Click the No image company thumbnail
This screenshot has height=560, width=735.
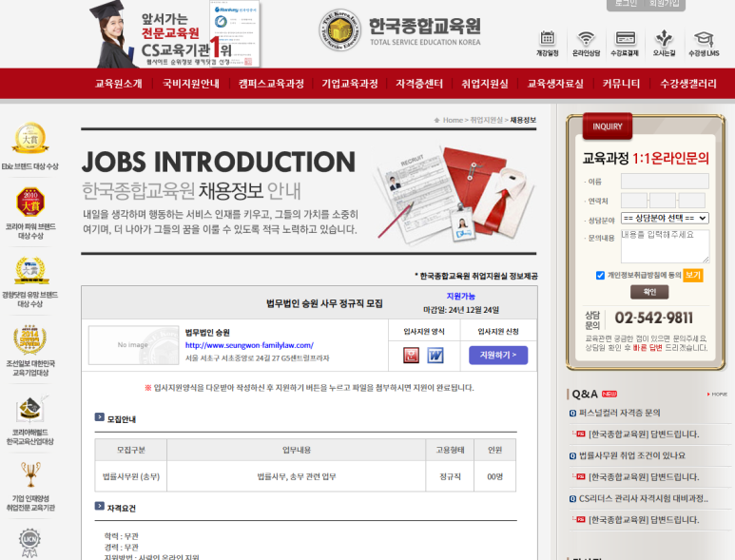click(134, 345)
